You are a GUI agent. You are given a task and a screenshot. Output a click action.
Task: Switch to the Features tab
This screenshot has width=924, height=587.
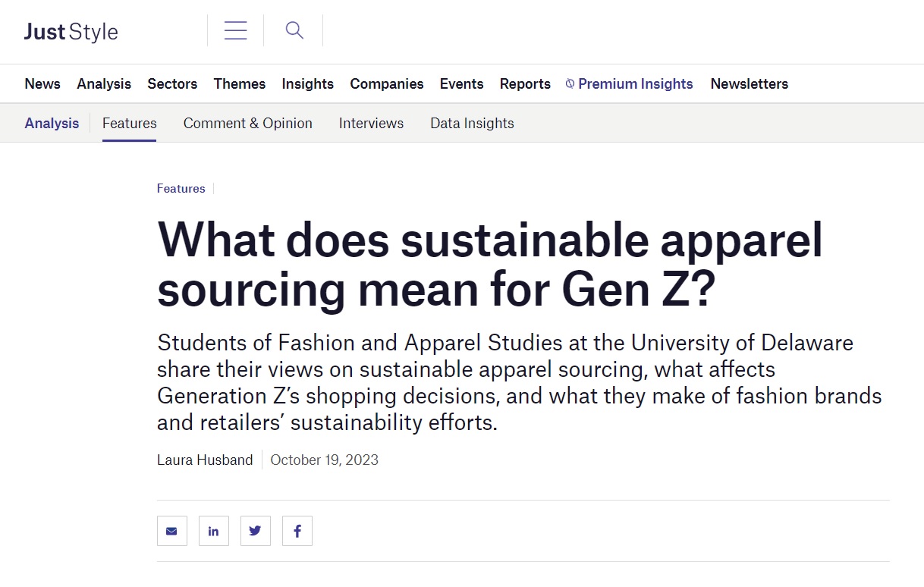130,124
